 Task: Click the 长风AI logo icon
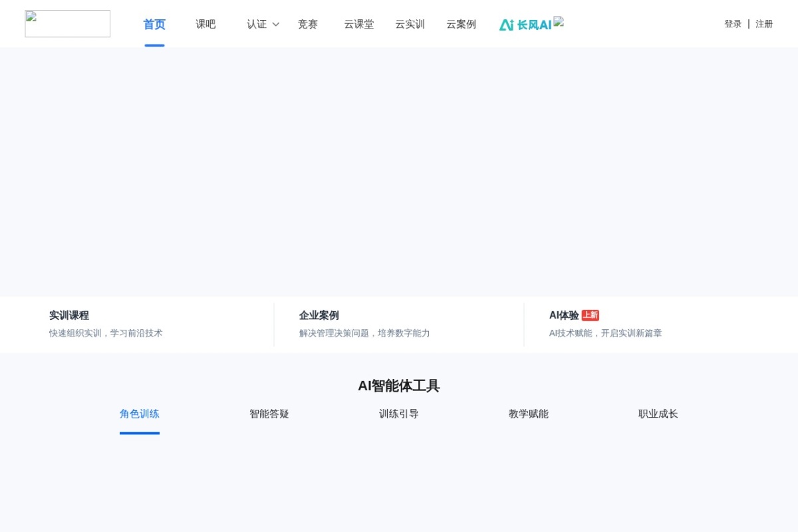click(525, 25)
